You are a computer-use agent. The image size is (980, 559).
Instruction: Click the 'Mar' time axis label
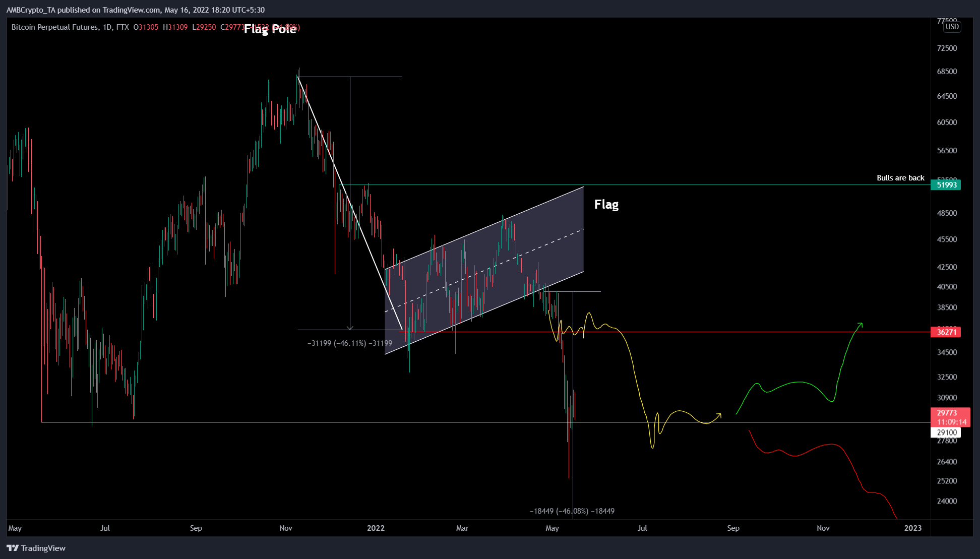click(462, 528)
